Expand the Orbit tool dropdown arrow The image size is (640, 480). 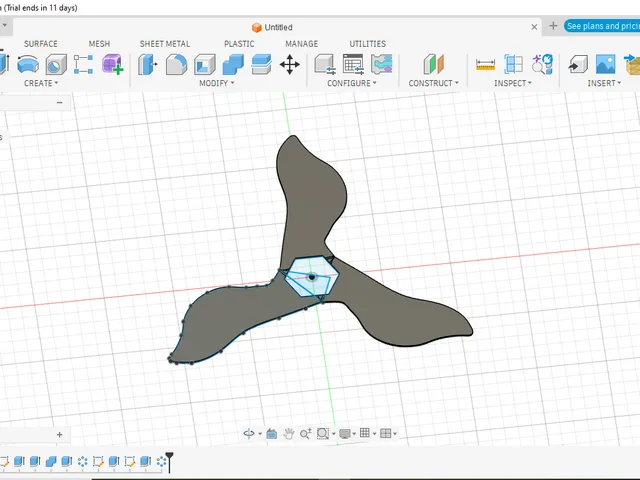coord(260,434)
